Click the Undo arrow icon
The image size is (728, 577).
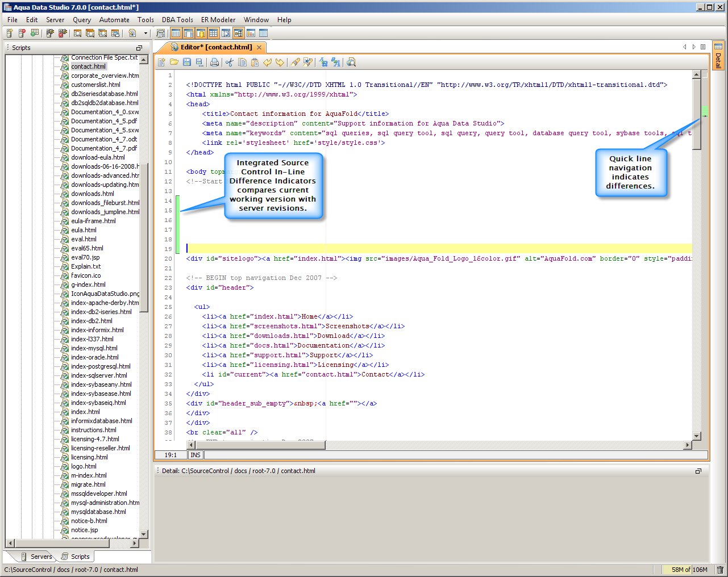tap(267, 62)
